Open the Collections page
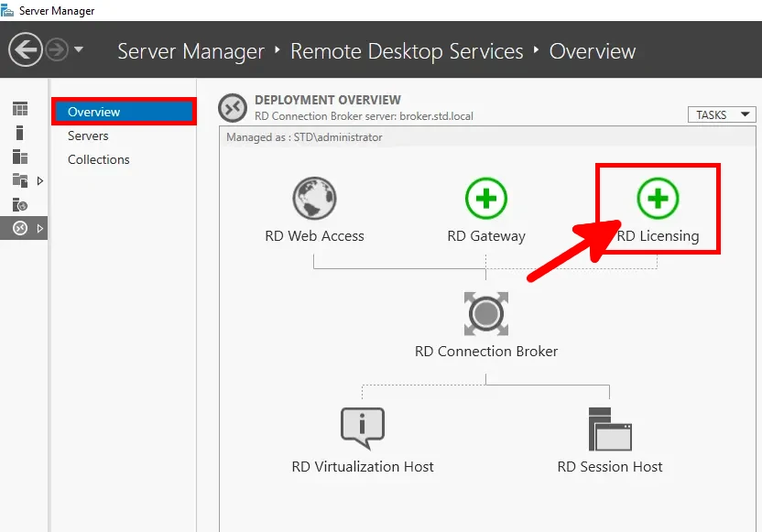The image size is (762, 532). tap(99, 159)
